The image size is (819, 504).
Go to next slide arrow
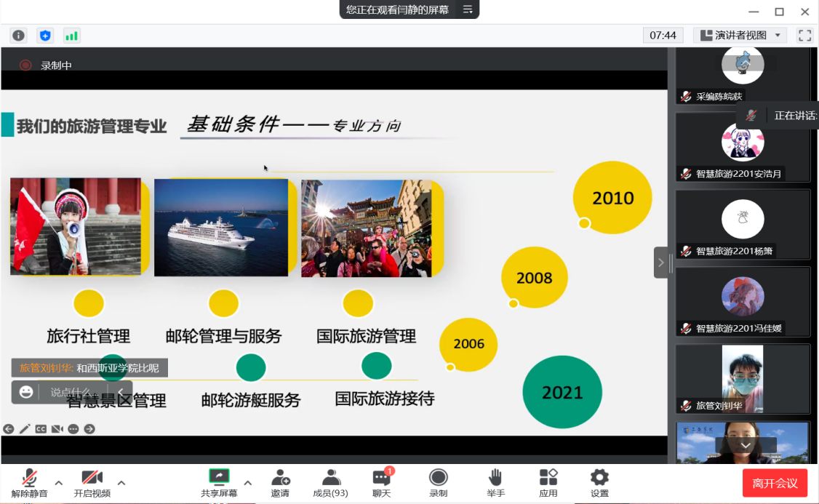[89, 429]
